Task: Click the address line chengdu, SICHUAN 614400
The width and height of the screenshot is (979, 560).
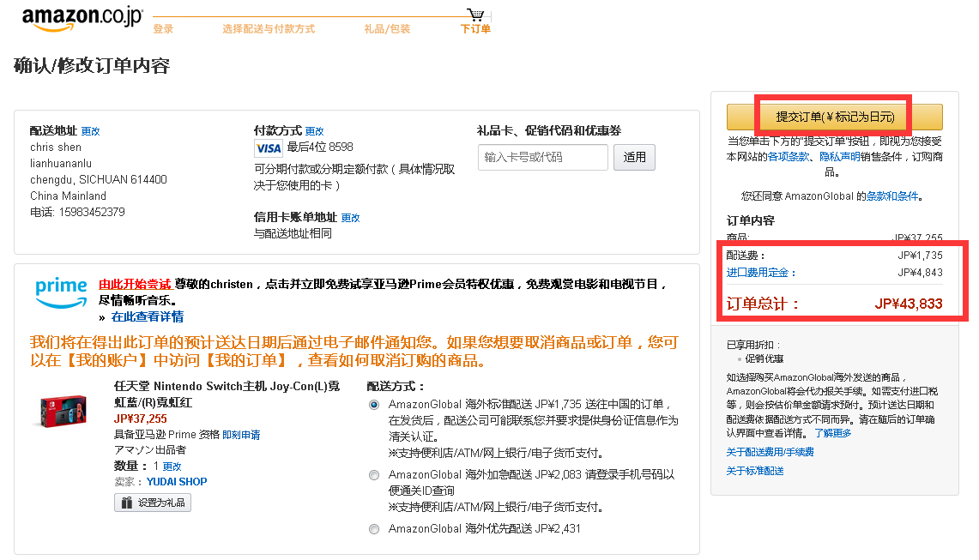Action: 99,180
